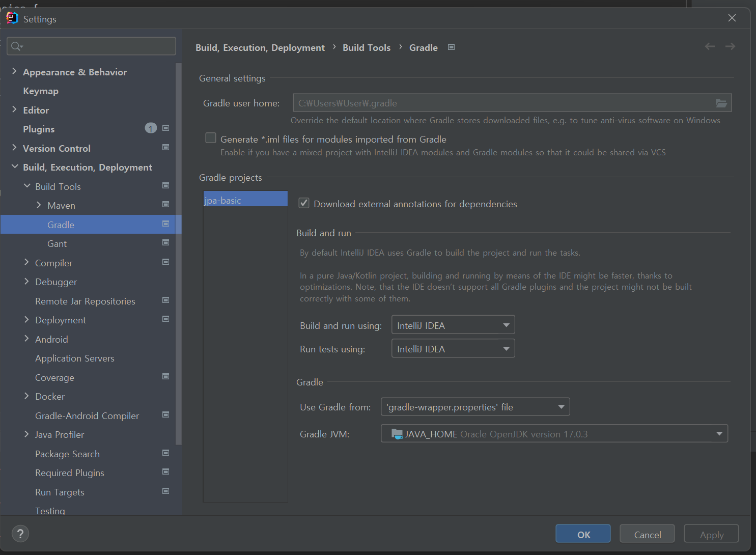The image size is (756, 555).
Task: Select jpa-basic in Gradle projects list
Action: (245, 199)
